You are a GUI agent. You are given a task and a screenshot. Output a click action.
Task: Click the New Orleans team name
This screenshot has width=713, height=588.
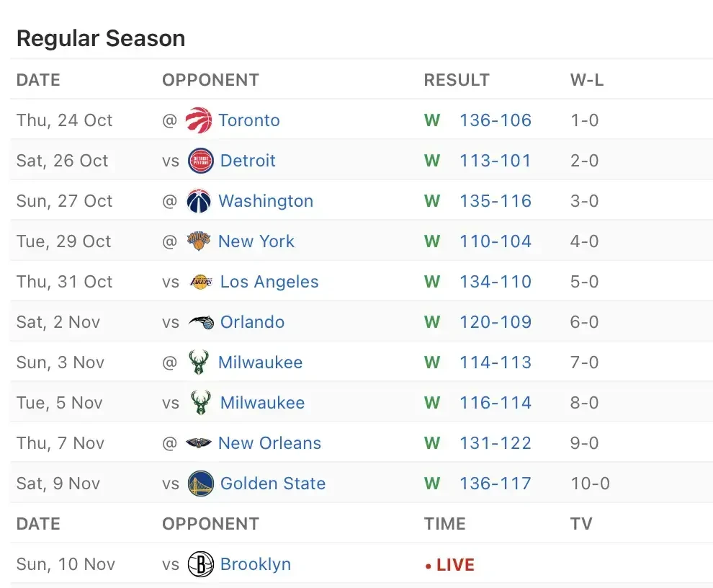coord(269,443)
